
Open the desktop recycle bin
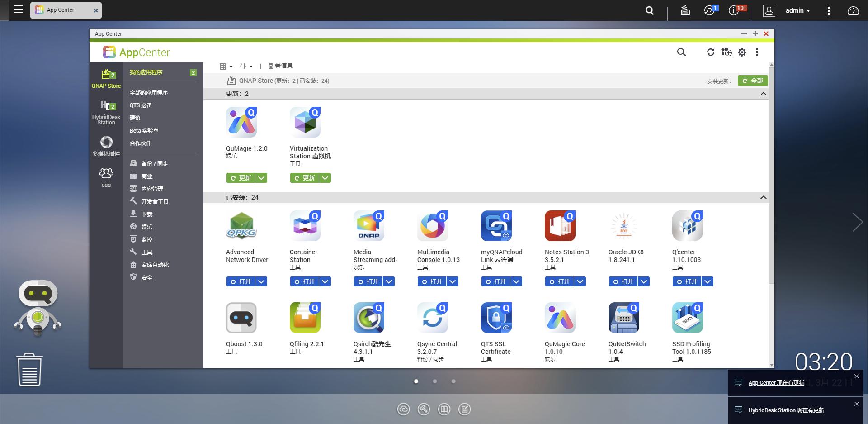pyautogui.click(x=29, y=369)
